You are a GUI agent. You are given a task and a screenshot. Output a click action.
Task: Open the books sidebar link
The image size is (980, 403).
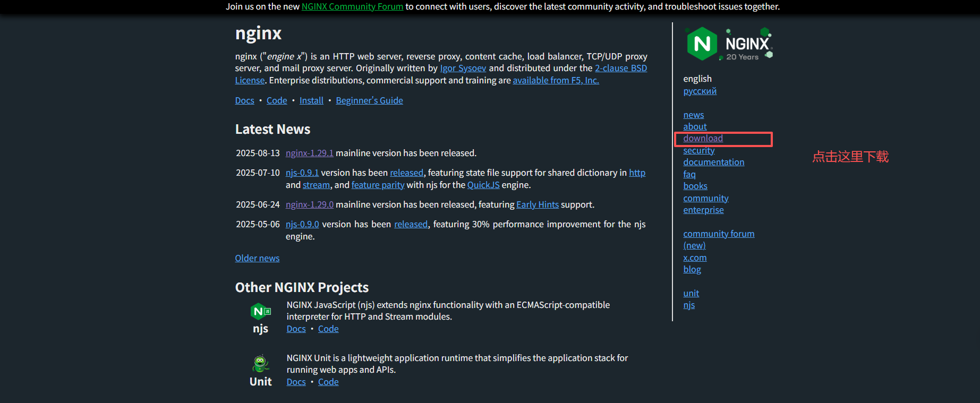(x=695, y=186)
